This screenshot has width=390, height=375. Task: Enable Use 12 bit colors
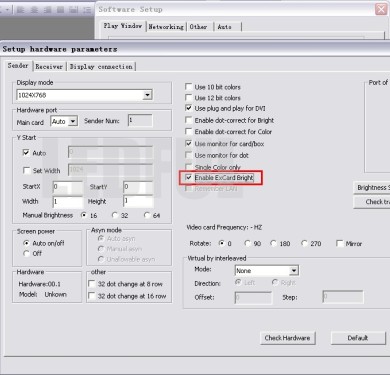click(189, 98)
